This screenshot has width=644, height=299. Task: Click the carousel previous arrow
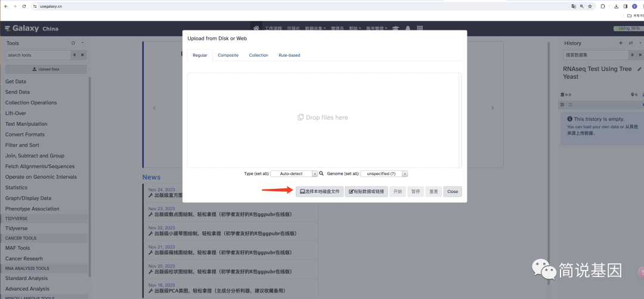(x=154, y=108)
